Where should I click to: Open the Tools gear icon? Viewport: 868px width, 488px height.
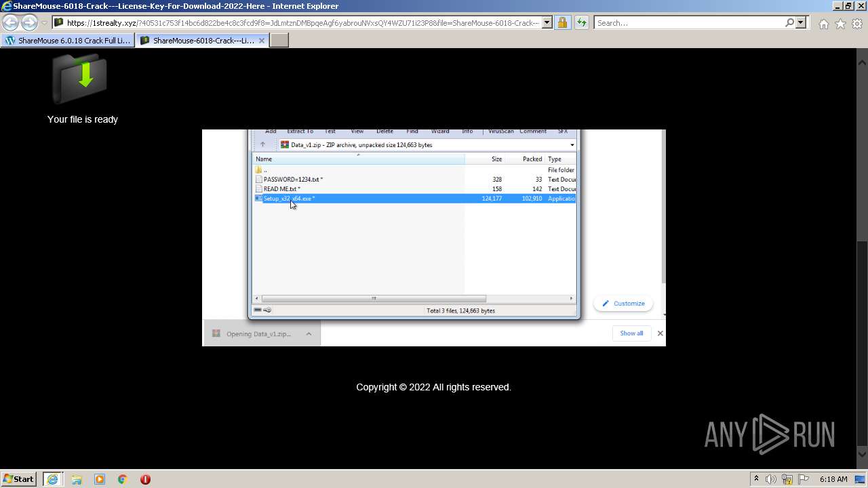(x=857, y=24)
